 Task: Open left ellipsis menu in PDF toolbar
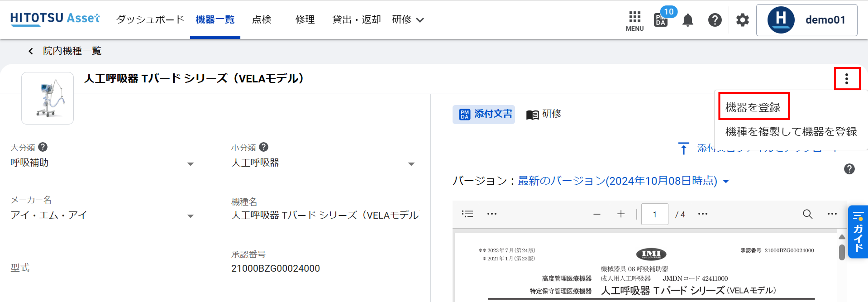tap(492, 214)
